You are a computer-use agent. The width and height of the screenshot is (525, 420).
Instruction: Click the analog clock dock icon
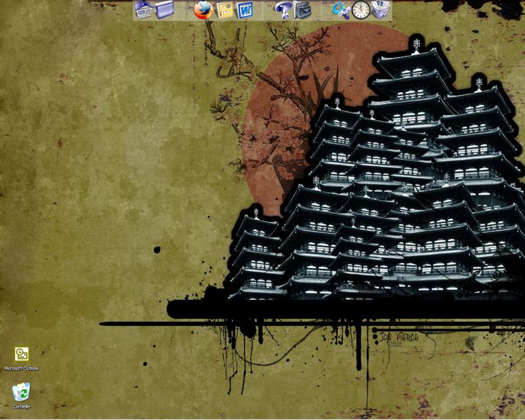[361, 10]
